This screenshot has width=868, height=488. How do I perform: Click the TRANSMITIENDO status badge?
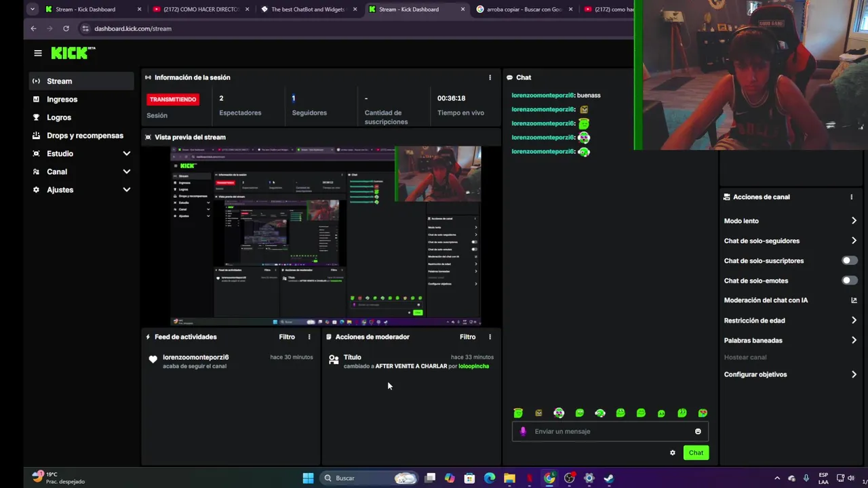(173, 100)
